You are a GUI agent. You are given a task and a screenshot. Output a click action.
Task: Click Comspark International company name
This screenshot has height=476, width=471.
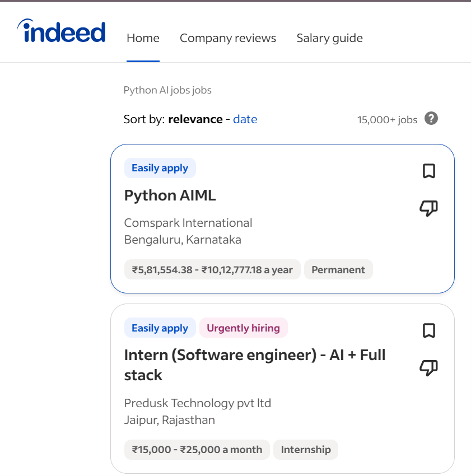[188, 223]
